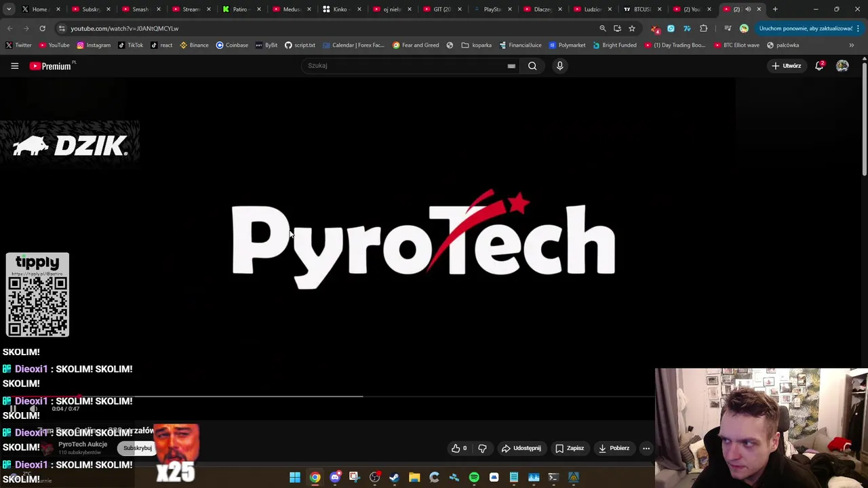Viewport: 868px width, 488px height.
Task: Switch to the BTCUSD TradingView tab
Action: (x=642, y=9)
